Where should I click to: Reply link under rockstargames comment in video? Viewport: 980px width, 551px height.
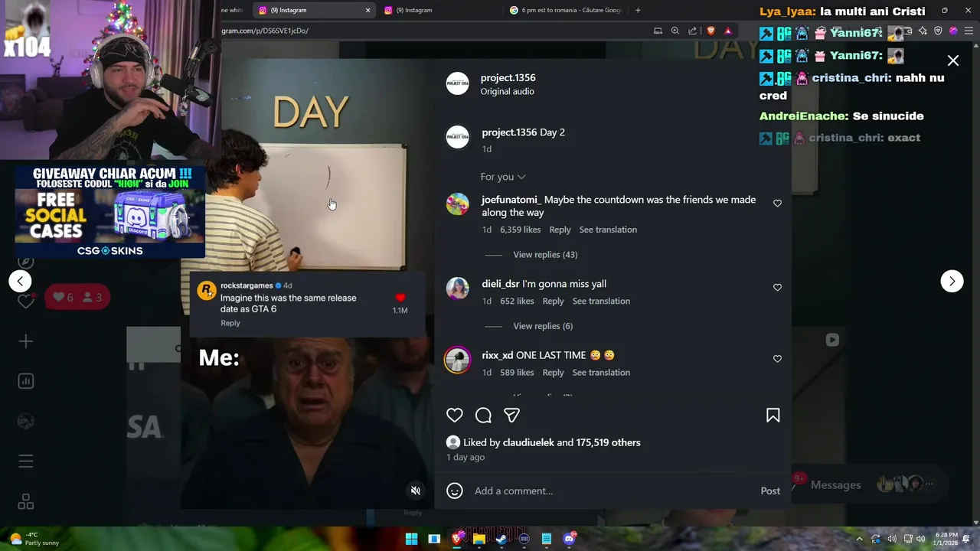coord(230,323)
